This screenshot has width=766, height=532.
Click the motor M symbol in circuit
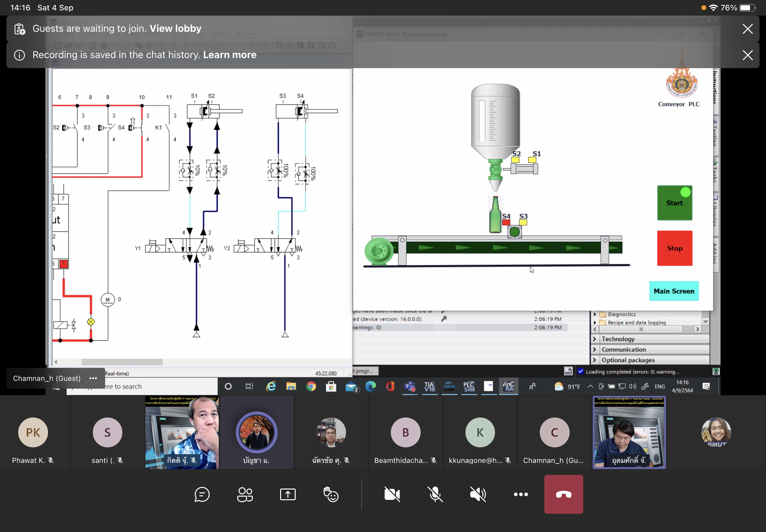108,300
